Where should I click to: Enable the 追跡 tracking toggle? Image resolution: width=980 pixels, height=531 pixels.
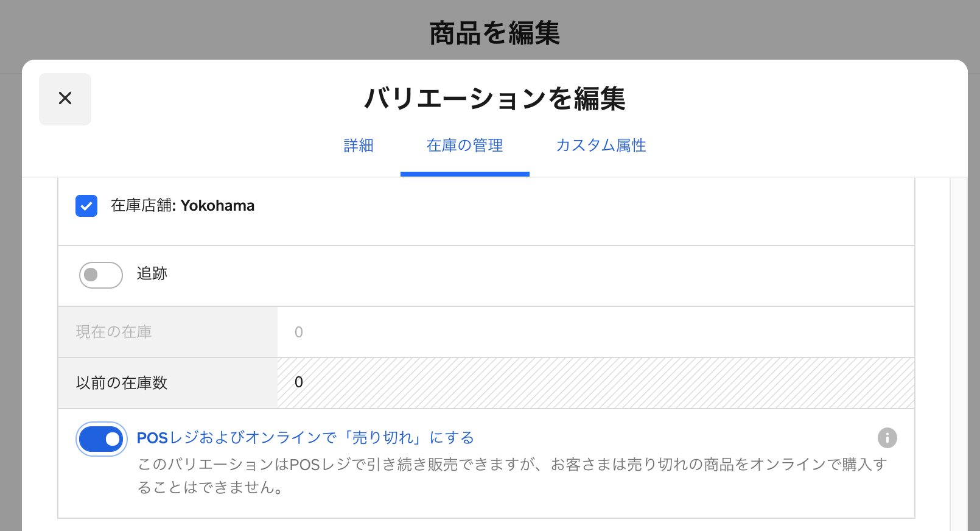pyautogui.click(x=100, y=275)
